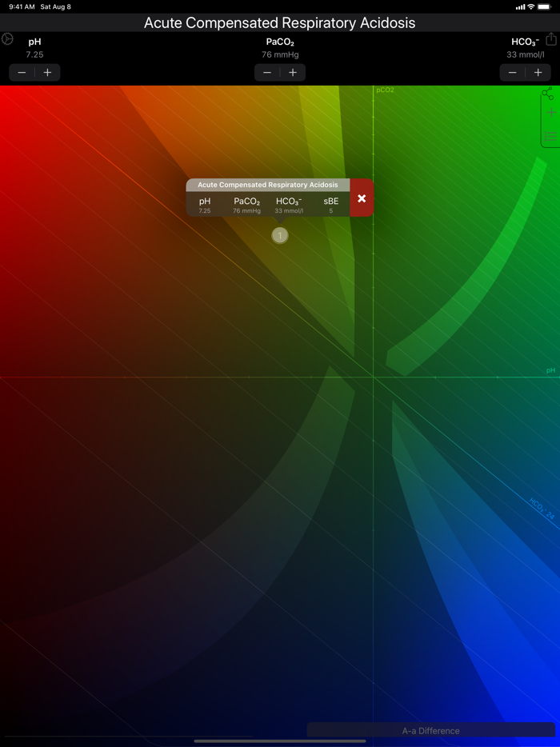Decrease pH with the minus stepper
Screen dimensions: 560x747
(x=22, y=73)
